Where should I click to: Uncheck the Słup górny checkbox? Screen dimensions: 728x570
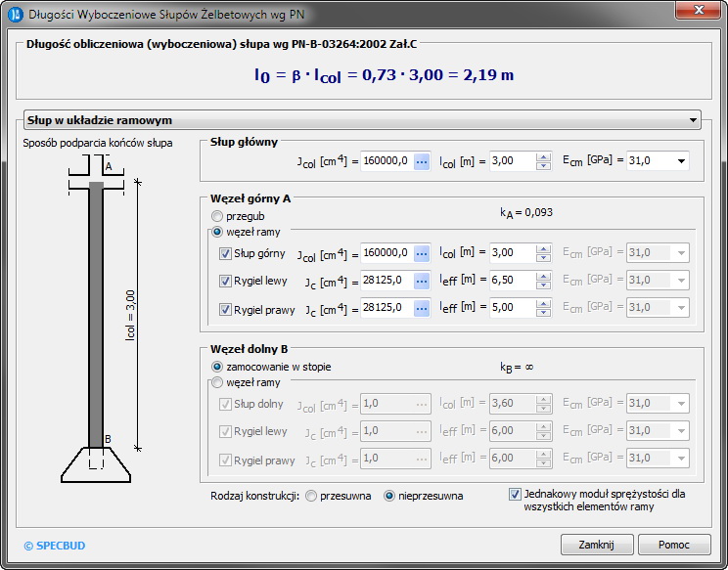point(226,253)
